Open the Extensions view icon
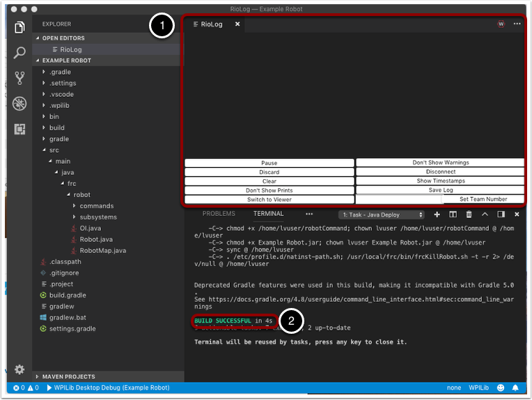This screenshot has height=400, width=532. click(x=19, y=129)
